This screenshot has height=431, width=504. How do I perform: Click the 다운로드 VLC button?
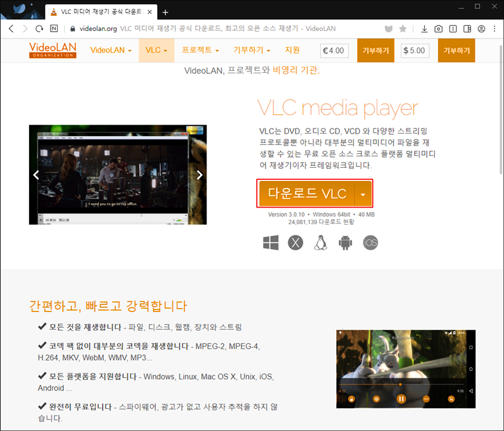(x=307, y=194)
